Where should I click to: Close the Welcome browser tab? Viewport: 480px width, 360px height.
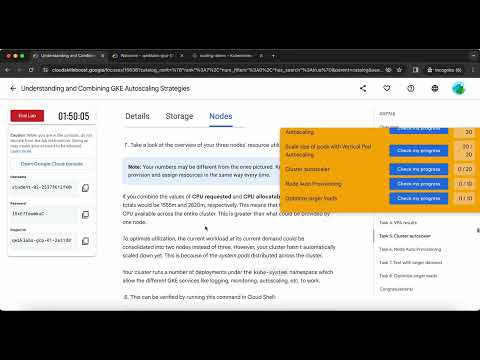pos(182,56)
